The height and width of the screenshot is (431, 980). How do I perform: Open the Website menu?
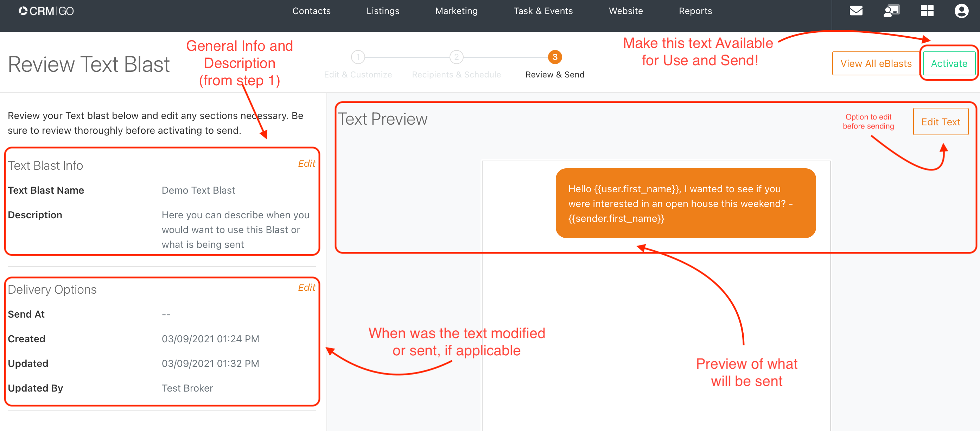625,11
